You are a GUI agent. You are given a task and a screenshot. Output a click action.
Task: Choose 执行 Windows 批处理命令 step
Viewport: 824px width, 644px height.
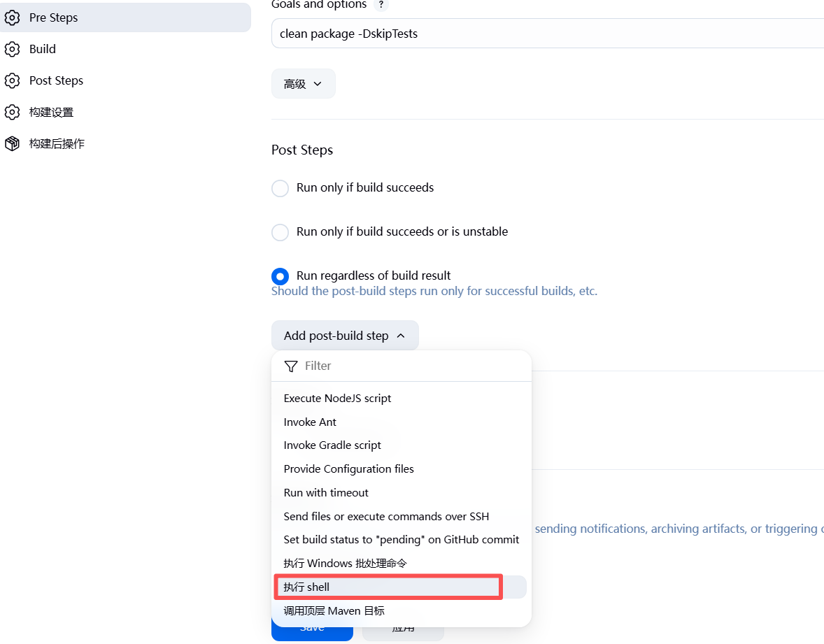pyautogui.click(x=402, y=563)
